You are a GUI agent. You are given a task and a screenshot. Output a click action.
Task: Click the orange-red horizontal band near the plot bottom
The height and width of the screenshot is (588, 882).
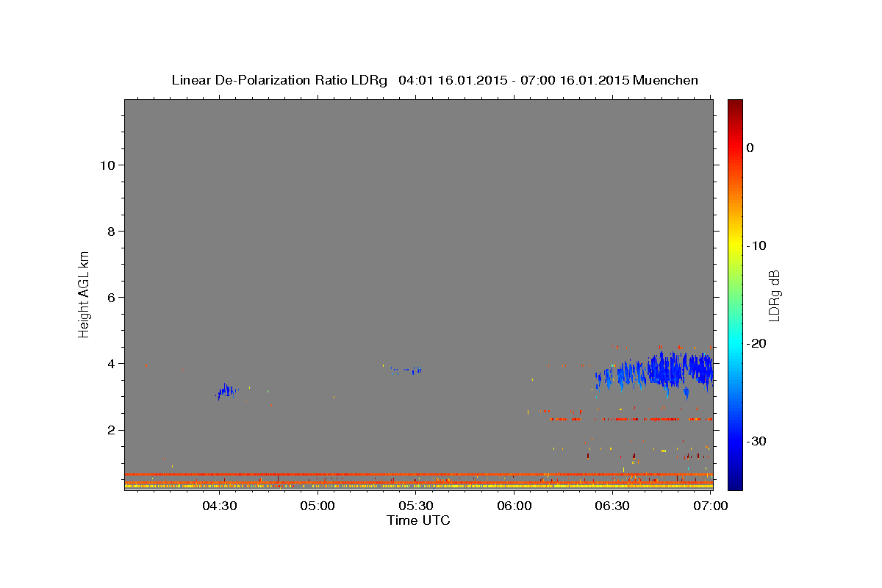click(x=418, y=474)
